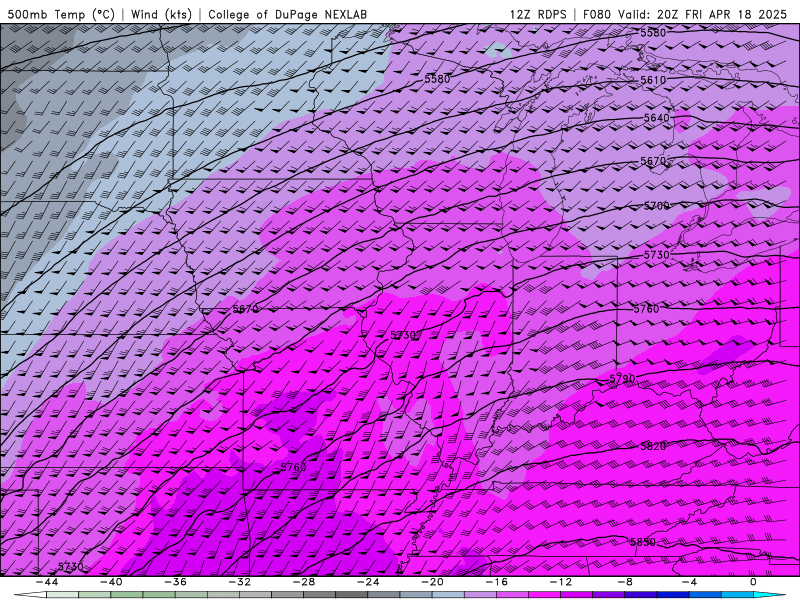Click the 5850 height contour label

(x=643, y=542)
